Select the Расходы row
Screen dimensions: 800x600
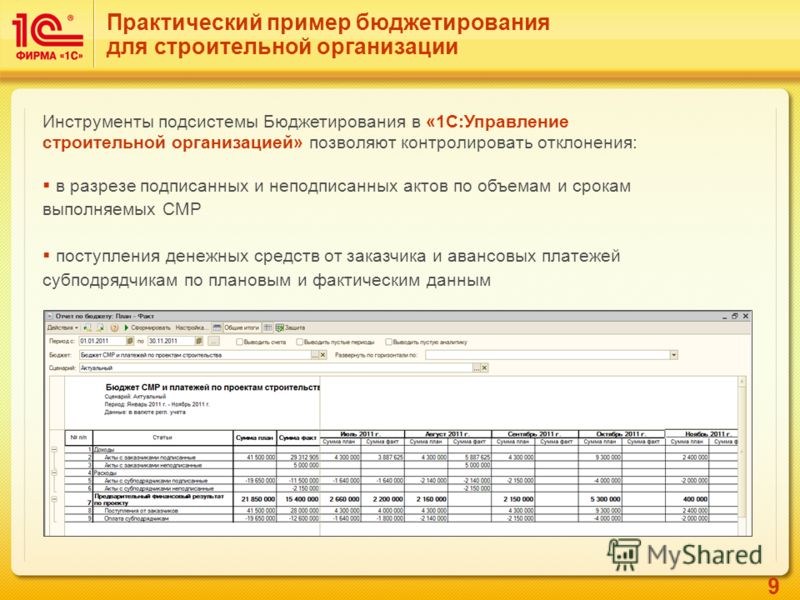click(401, 472)
